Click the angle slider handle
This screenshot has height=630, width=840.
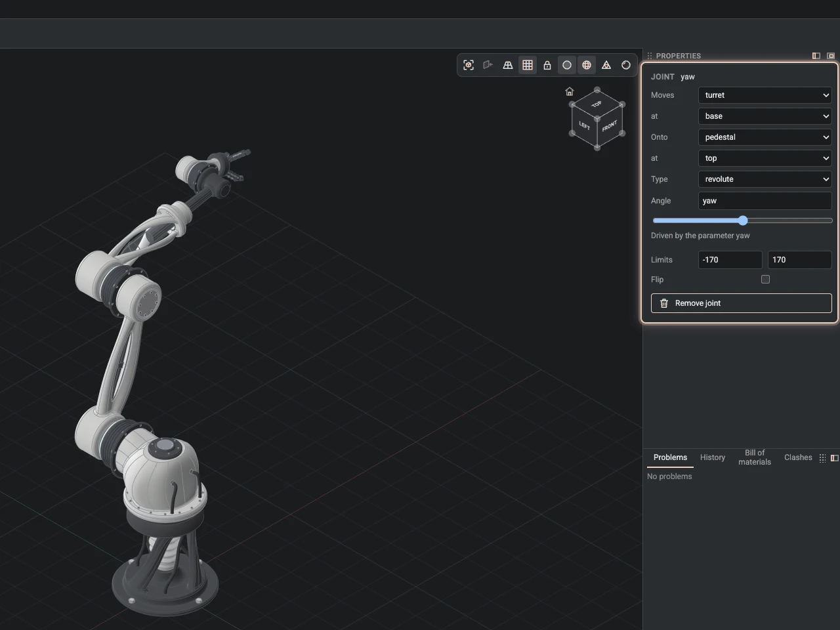point(743,220)
